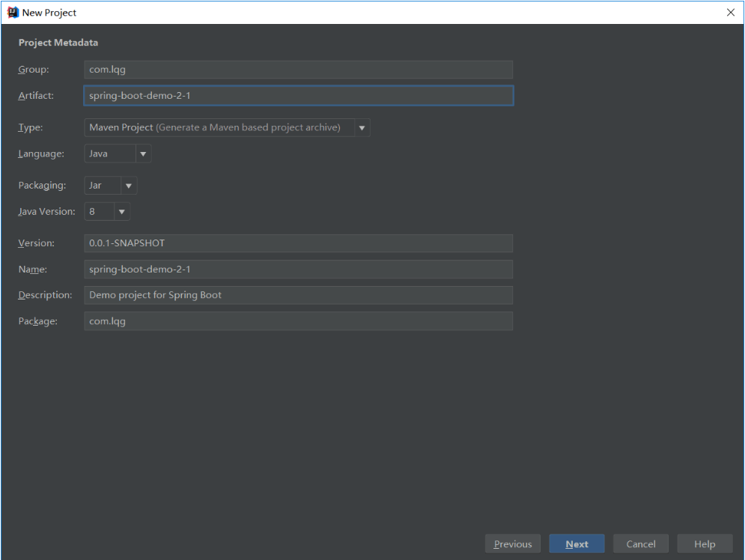The width and height of the screenshot is (745, 560).
Task: Open Help for this dialog
Action: (705, 544)
